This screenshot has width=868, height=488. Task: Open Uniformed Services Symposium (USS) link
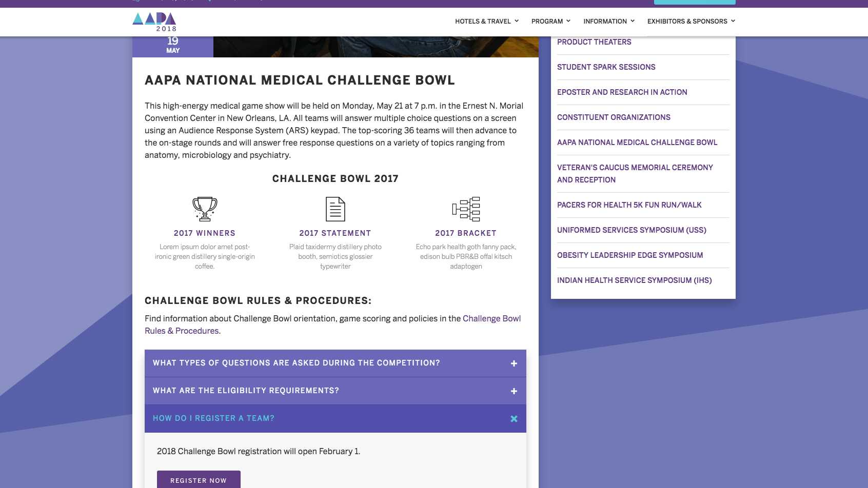coord(632,230)
